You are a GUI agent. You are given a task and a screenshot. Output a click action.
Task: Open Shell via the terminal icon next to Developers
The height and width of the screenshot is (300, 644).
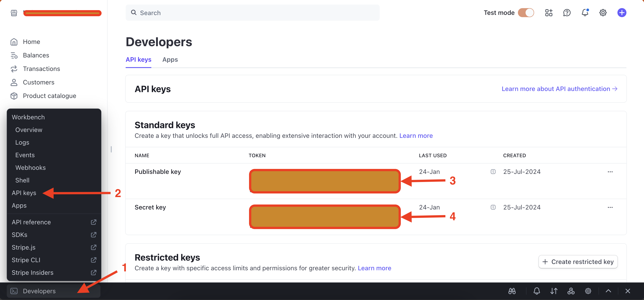14,291
